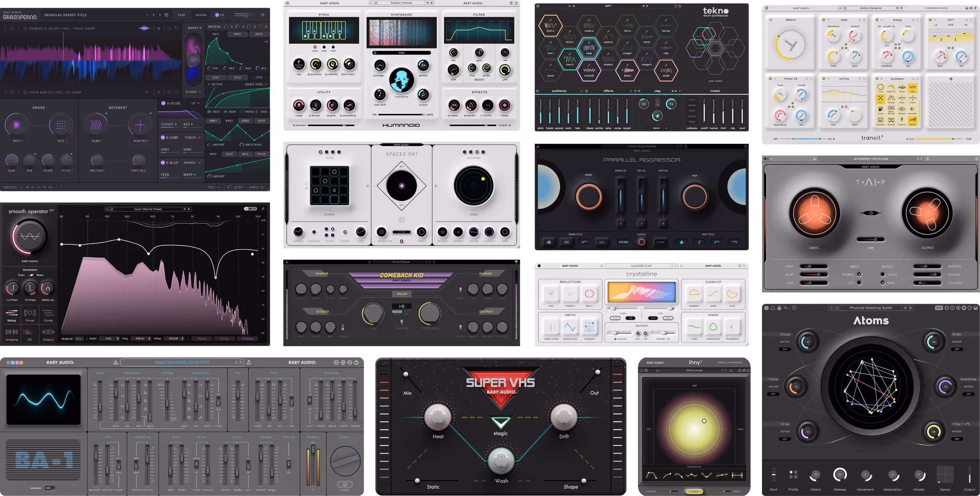Select the Phaser effect in Transit
Screen dimensions: 980x496
click(x=891, y=99)
